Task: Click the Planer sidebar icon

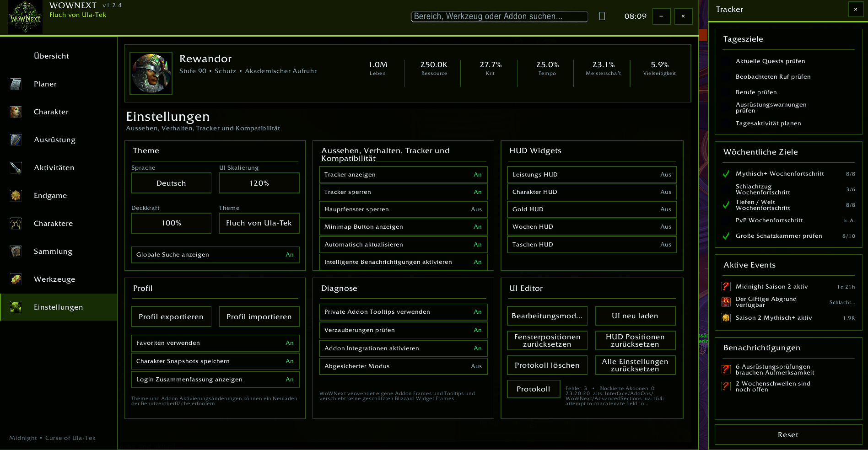Action: (x=16, y=84)
